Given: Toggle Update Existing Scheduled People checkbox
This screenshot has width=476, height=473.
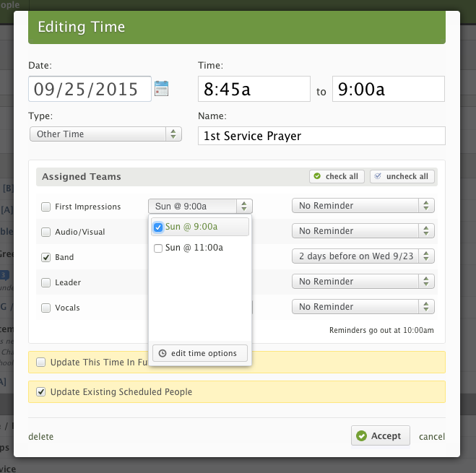Looking at the screenshot, I should click(41, 392).
